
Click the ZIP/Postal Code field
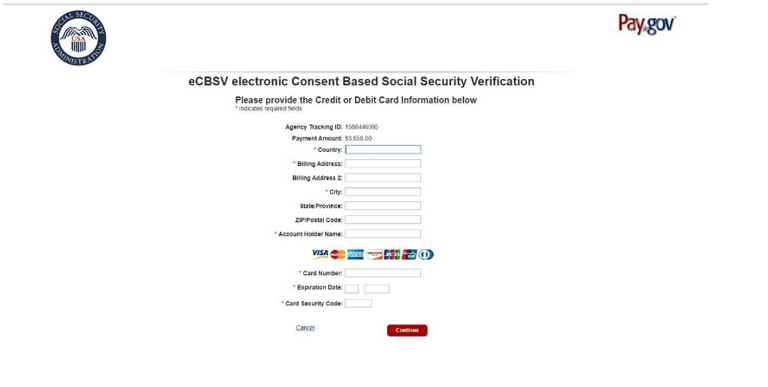383,220
